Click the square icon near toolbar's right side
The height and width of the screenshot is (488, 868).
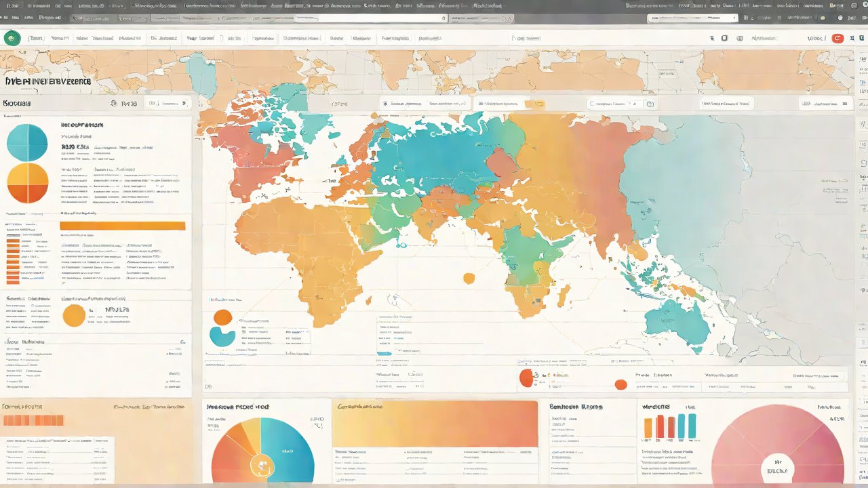[x=724, y=39]
